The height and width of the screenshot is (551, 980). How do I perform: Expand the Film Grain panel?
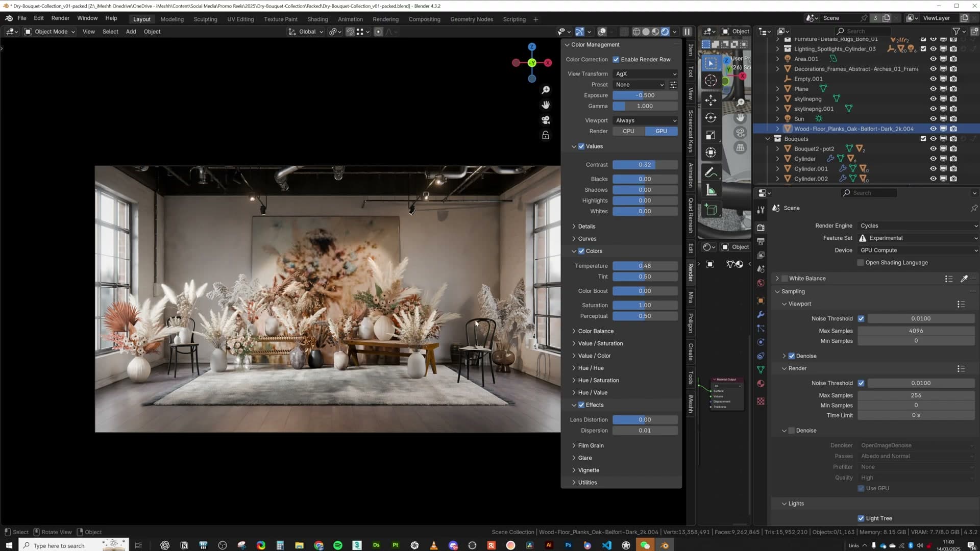[x=591, y=446]
